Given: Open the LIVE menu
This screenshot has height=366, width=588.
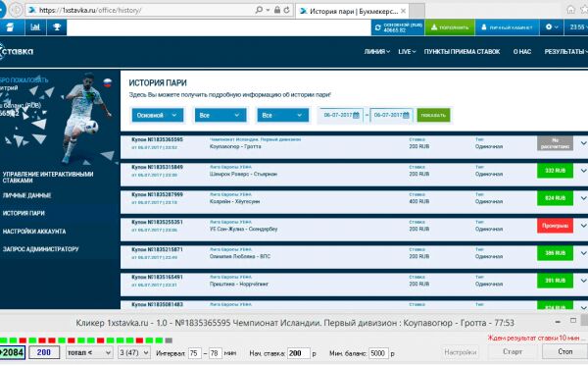Looking at the screenshot, I should [x=407, y=52].
